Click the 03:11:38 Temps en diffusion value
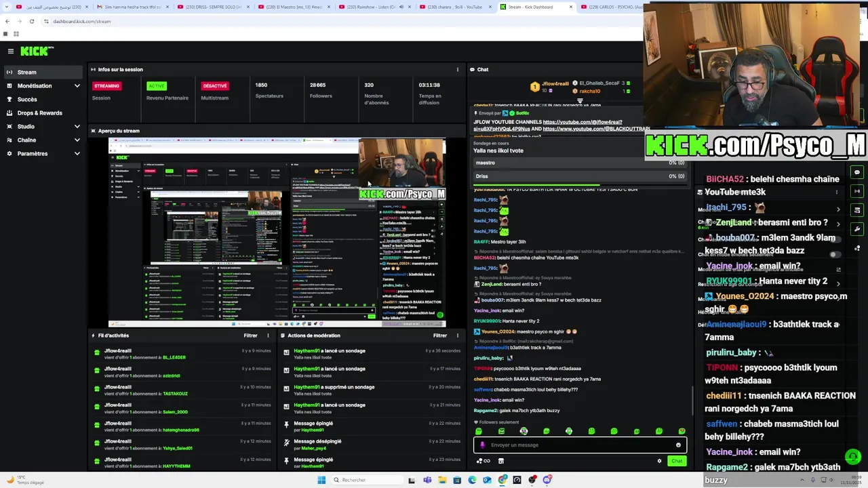This screenshot has height=488, width=868. pos(429,85)
